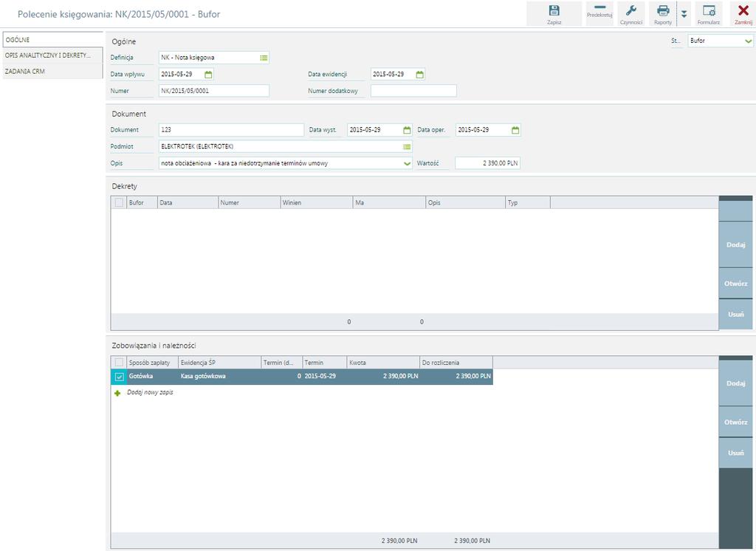Viewport: 756px width, 551px height.
Task: Open calendar for Data ewidencji
Action: click(420, 75)
